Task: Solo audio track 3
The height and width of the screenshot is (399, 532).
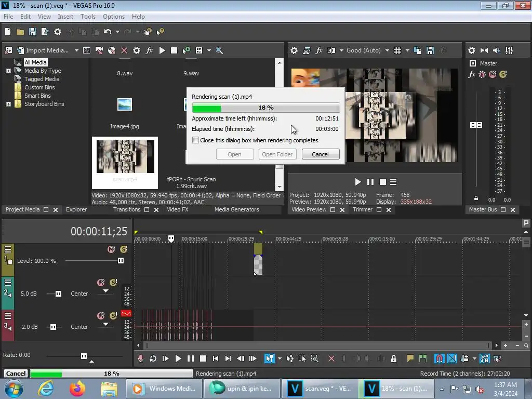Action: coord(113,316)
